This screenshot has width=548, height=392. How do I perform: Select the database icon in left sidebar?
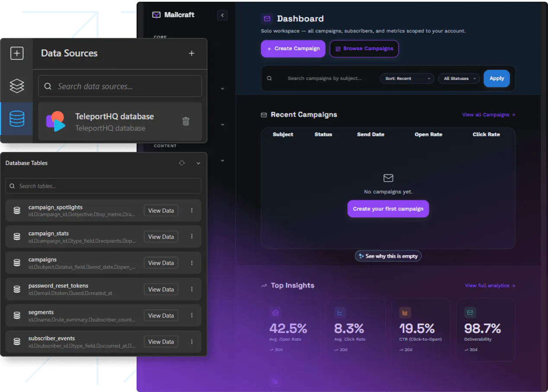point(16,119)
